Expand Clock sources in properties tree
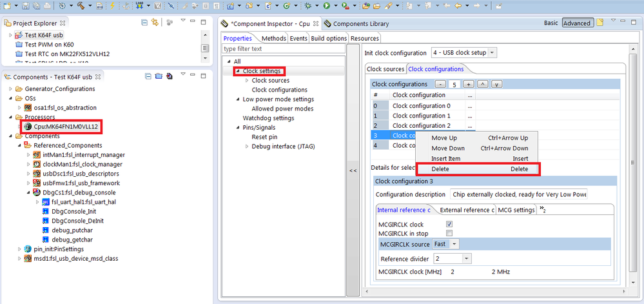 coord(247,80)
